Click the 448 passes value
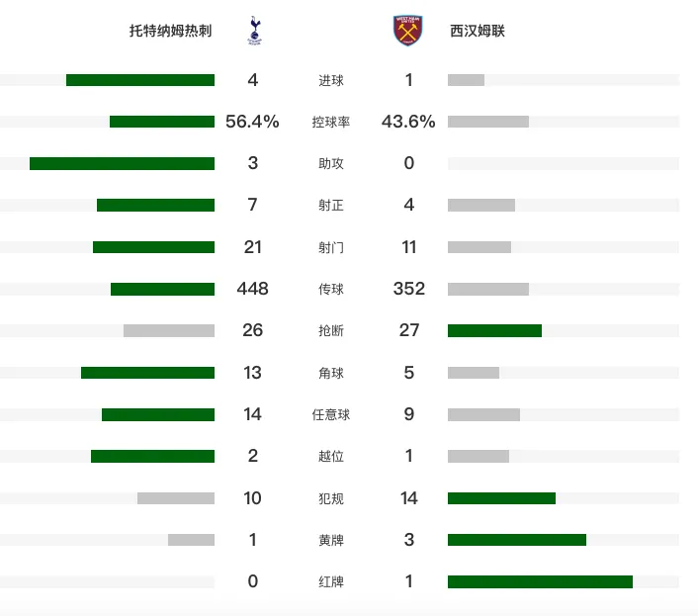 [252, 289]
